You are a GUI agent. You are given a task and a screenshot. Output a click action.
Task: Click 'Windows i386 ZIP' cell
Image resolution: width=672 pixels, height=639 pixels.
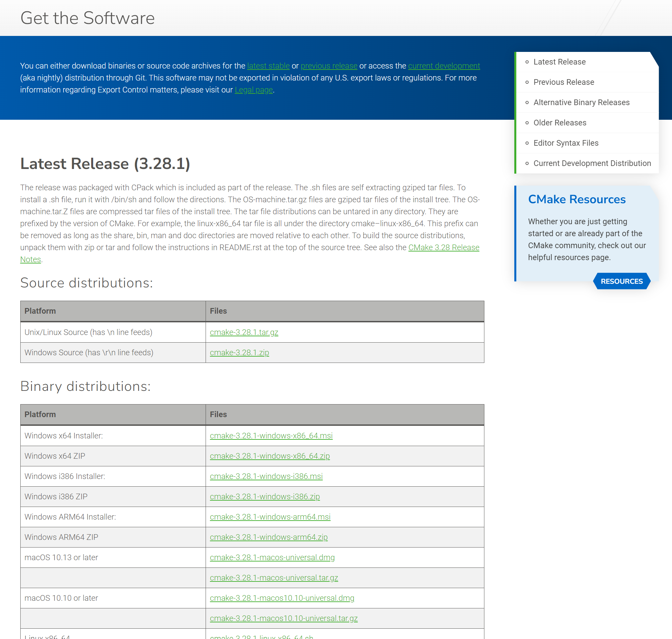tap(113, 497)
